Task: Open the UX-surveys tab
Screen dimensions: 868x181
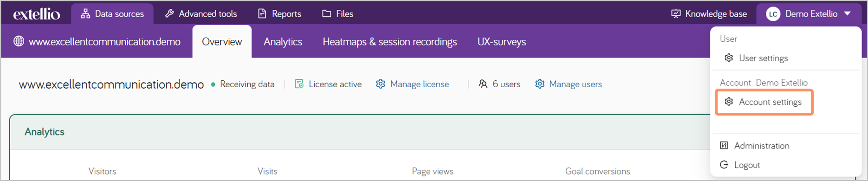Action: coord(502,42)
